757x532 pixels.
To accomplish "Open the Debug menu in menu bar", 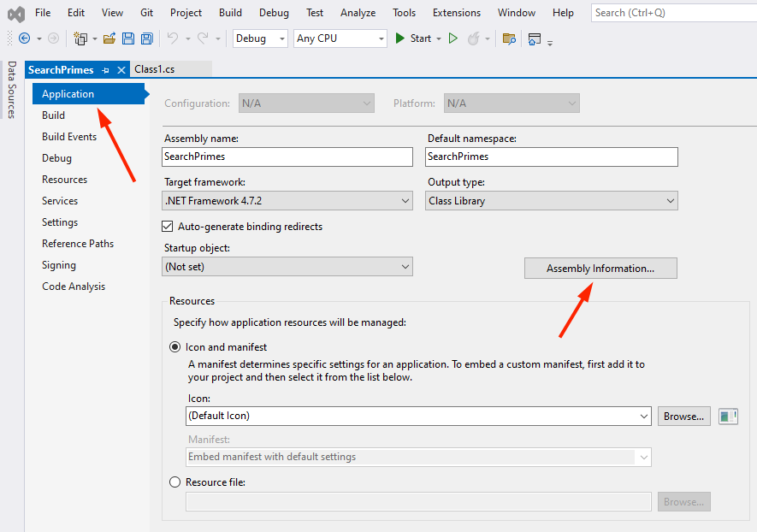I will [x=274, y=13].
